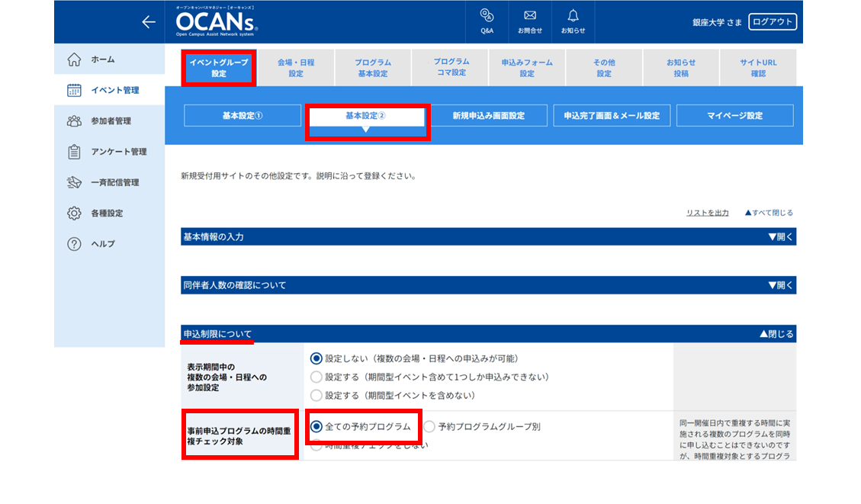Open the Q&A icon in top bar
Screen dimensions: 861x504
click(x=487, y=15)
